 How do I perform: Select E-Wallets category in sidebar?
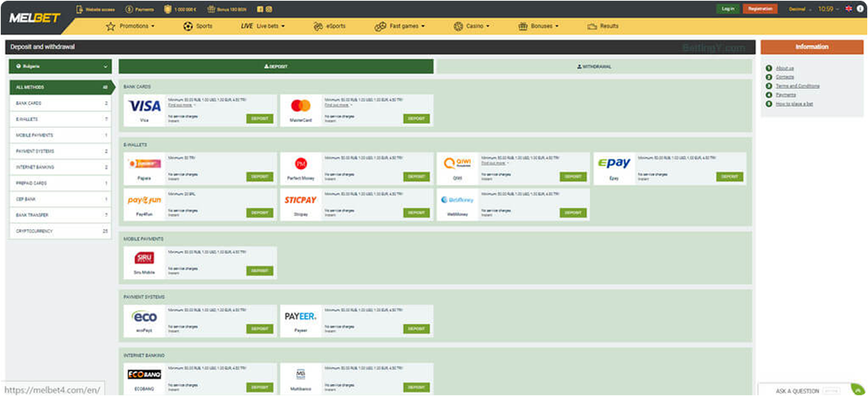(x=60, y=120)
